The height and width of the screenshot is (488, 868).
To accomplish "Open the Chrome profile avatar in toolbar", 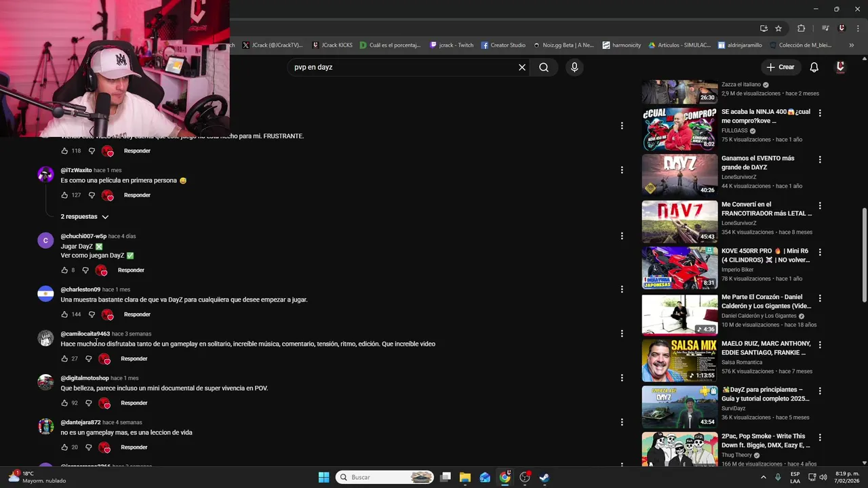I will [842, 28].
